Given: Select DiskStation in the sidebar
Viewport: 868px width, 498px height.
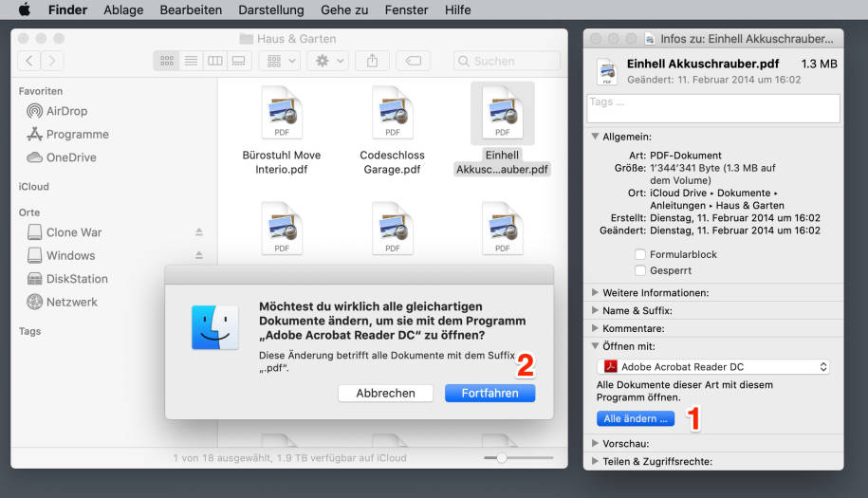Looking at the screenshot, I should (67, 279).
